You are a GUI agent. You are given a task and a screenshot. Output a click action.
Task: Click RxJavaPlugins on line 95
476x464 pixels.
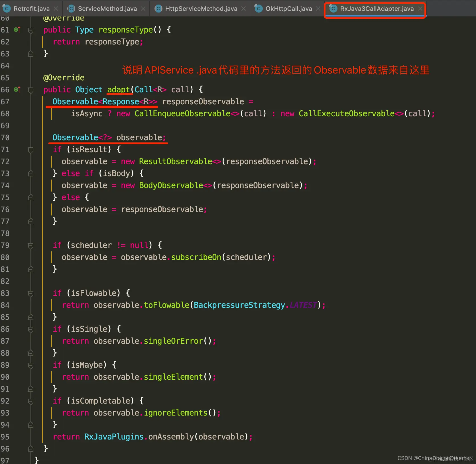pos(114,437)
